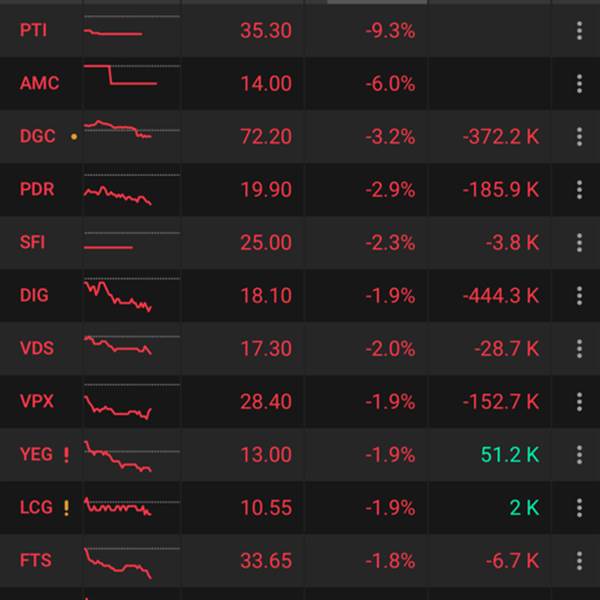
Task: Click the AMC price 14.00
Action: tap(266, 84)
